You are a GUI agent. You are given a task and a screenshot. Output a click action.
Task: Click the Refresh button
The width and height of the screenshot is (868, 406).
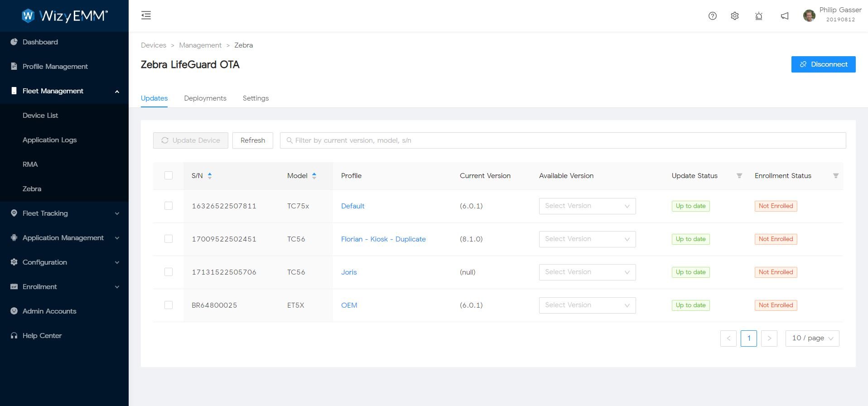[x=253, y=140]
